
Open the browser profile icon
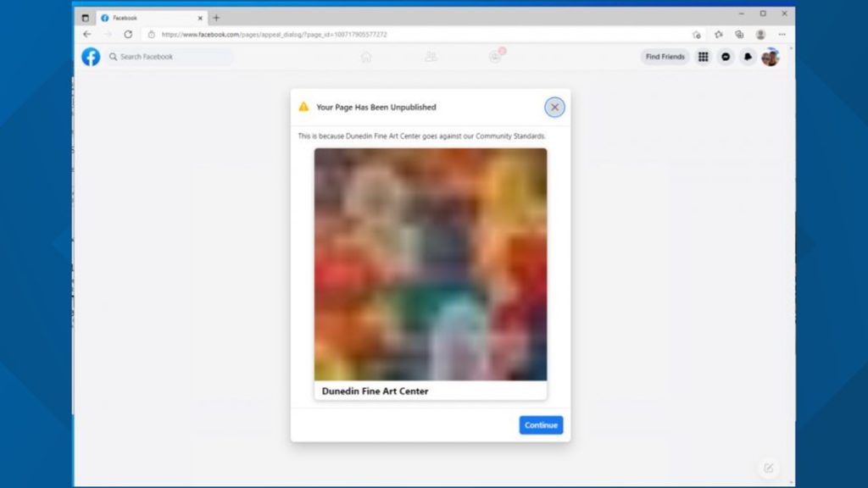(x=760, y=34)
